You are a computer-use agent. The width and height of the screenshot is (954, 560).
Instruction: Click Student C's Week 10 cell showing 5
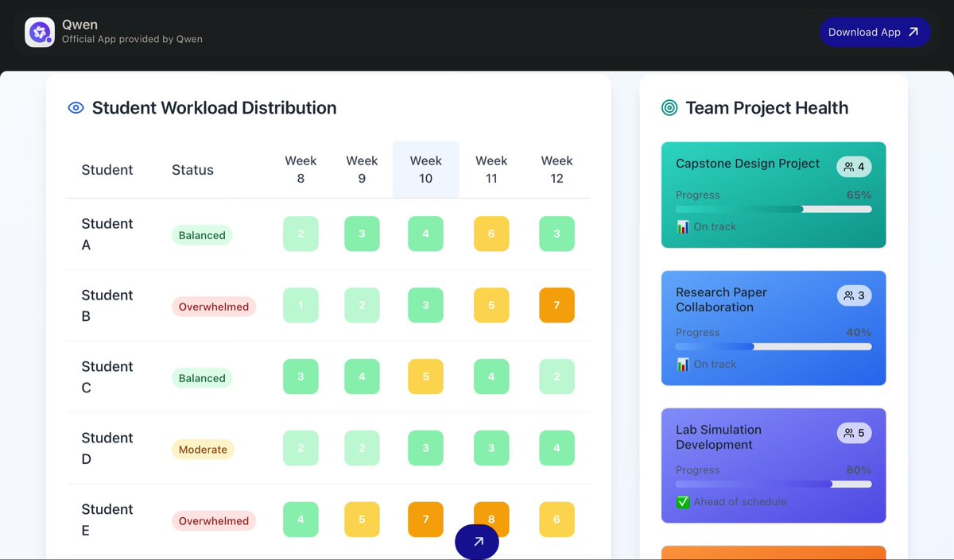pyautogui.click(x=425, y=377)
